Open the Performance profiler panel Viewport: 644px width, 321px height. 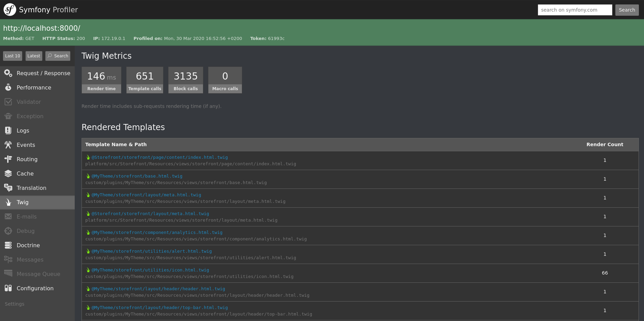(33, 87)
